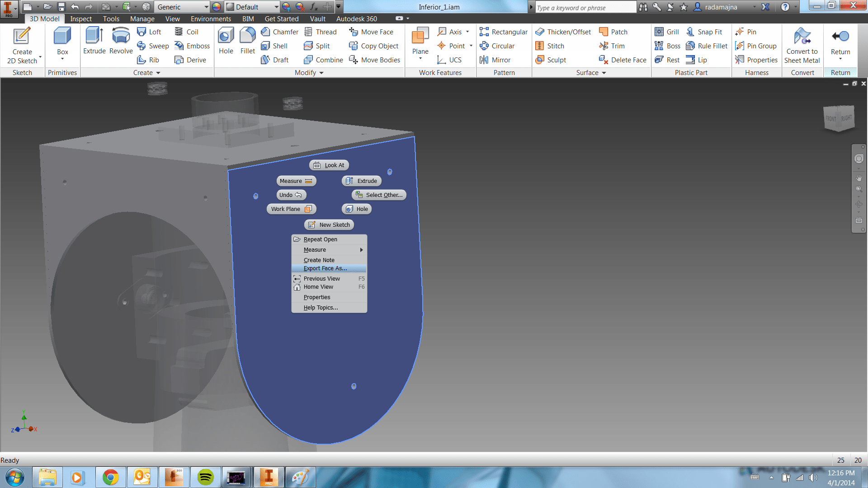Open the Mirror pattern tool
Viewport: 868px width, 488px height.
pyautogui.click(x=495, y=60)
